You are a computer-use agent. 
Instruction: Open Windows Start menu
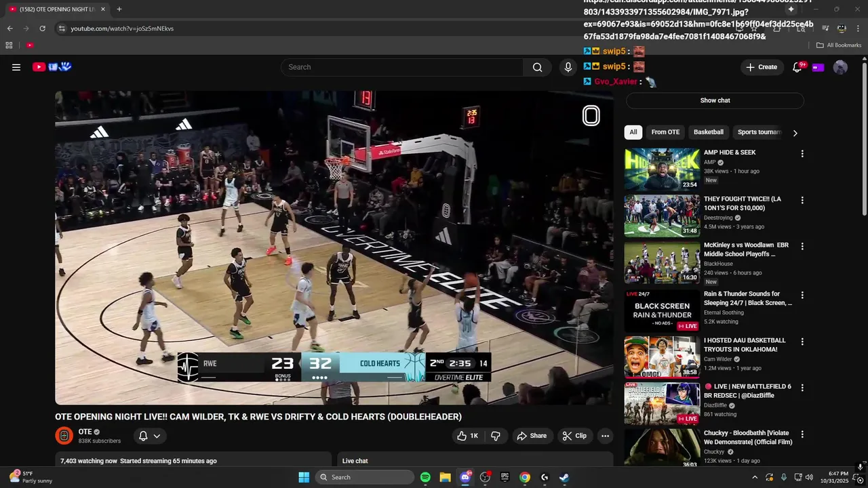304,477
